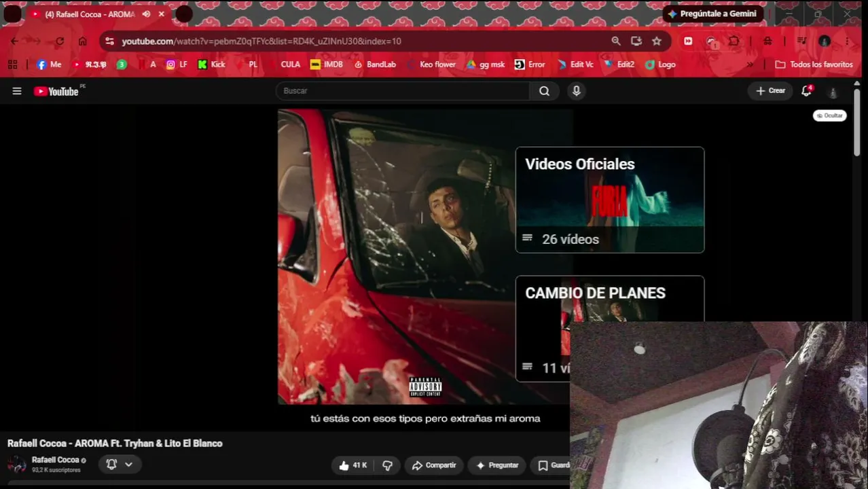Open the BandLab bookmark
The width and height of the screenshot is (868, 489).
pyautogui.click(x=375, y=65)
